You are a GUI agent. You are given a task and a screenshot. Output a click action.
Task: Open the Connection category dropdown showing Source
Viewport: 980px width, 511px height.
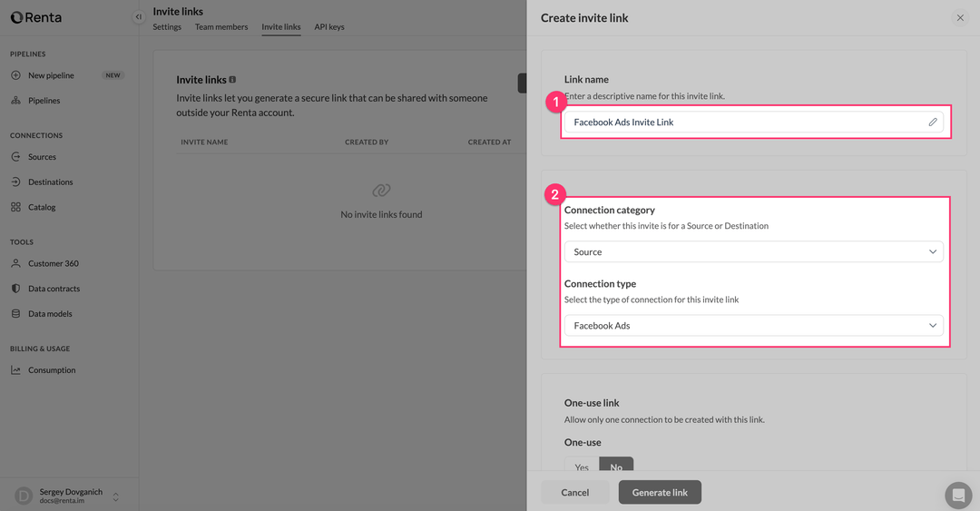coord(754,251)
